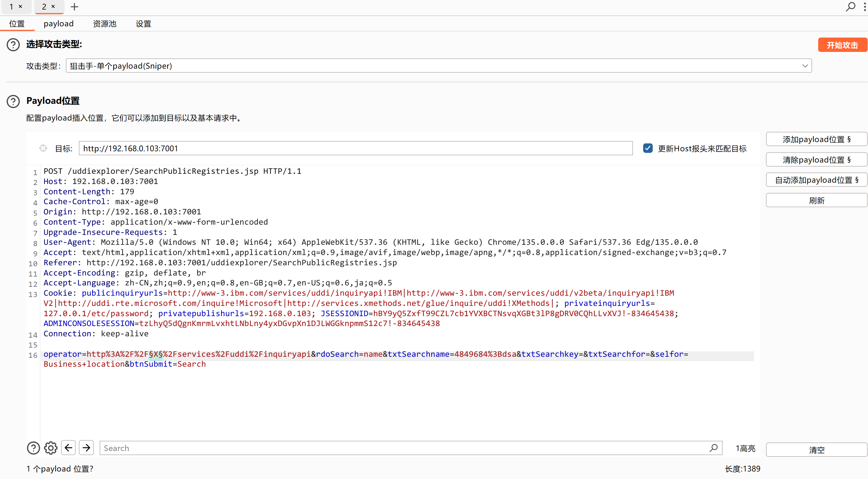Image resolution: width=868 pixels, height=479 pixels.
Task: Open the top-right three-dot menu
Action: point(865,7)
